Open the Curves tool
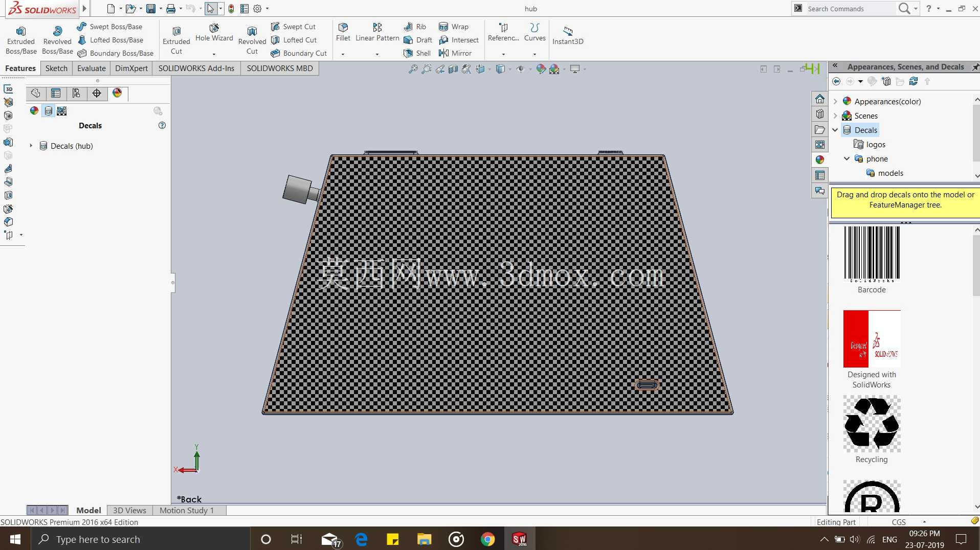 pos(535,32)
